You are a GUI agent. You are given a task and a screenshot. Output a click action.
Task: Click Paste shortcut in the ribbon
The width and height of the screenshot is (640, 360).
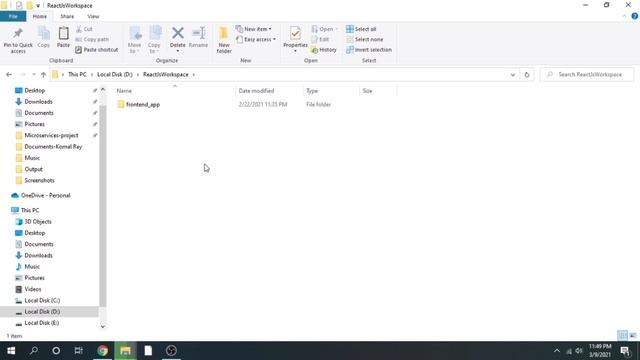point(97,49)
